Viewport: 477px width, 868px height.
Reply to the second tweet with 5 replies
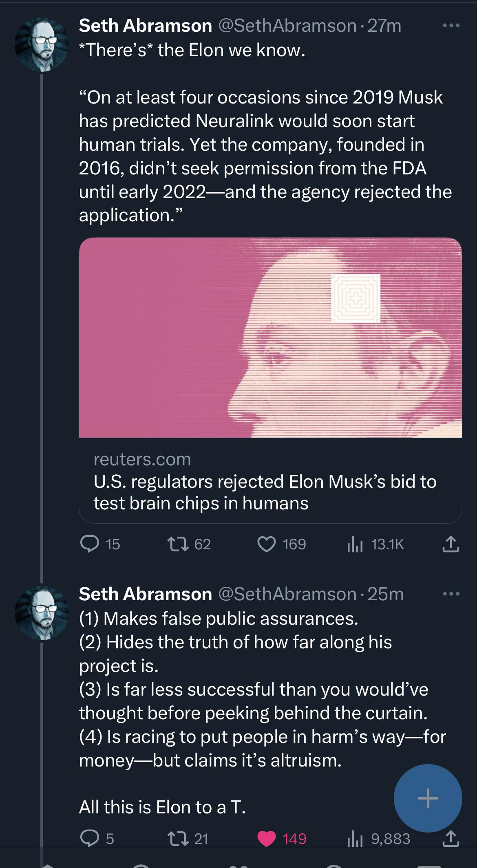[x=90, y=838]
